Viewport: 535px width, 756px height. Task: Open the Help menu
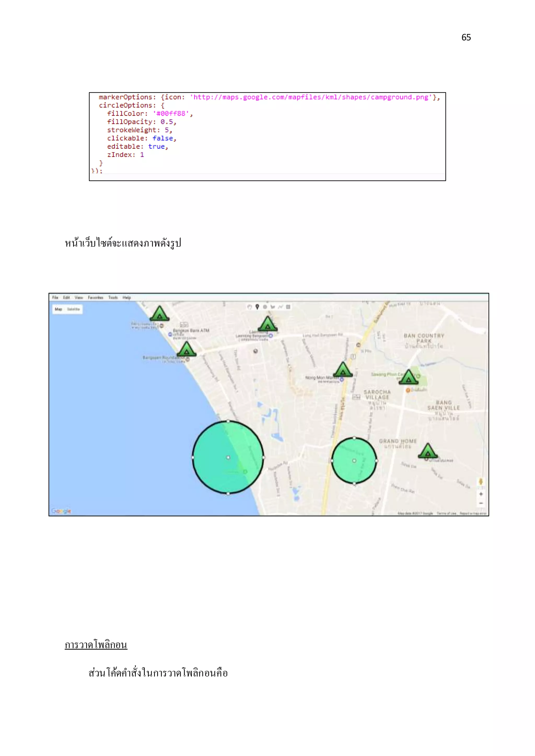point(127,297)
